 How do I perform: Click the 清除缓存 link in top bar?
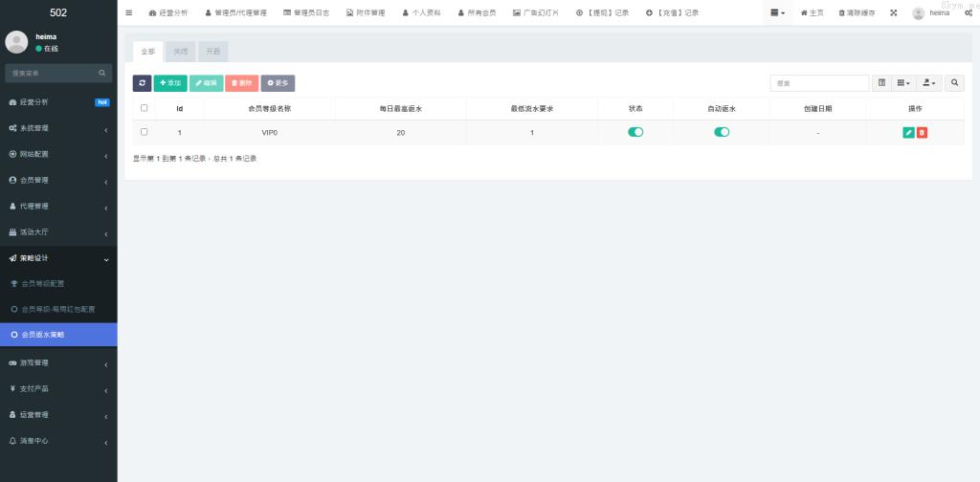(x=857, y=12)
